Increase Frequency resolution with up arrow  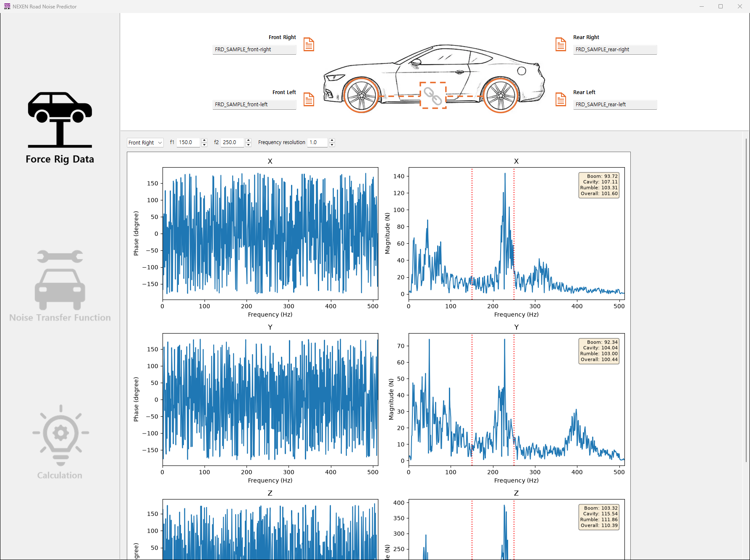(332, 140)
